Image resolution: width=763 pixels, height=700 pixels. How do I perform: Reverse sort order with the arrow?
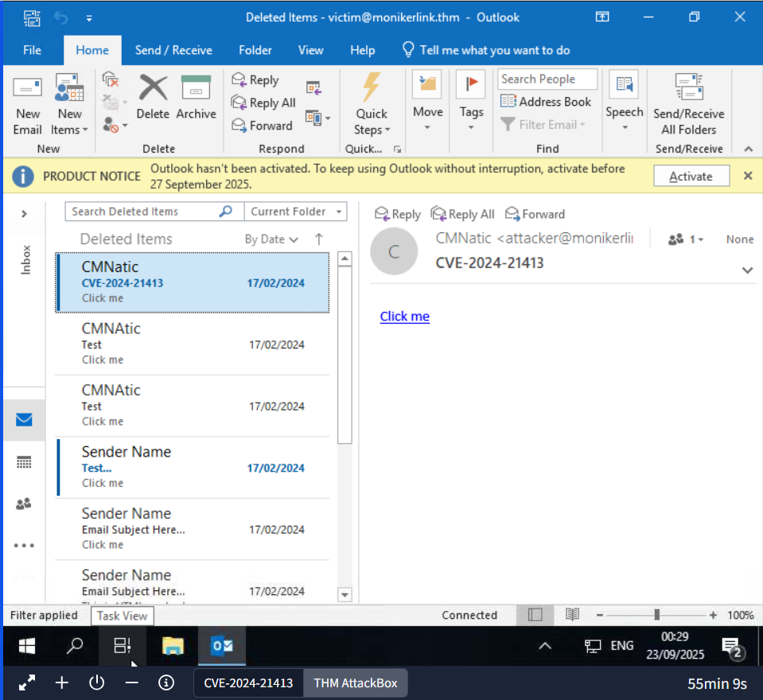click(x=319, y=239)
